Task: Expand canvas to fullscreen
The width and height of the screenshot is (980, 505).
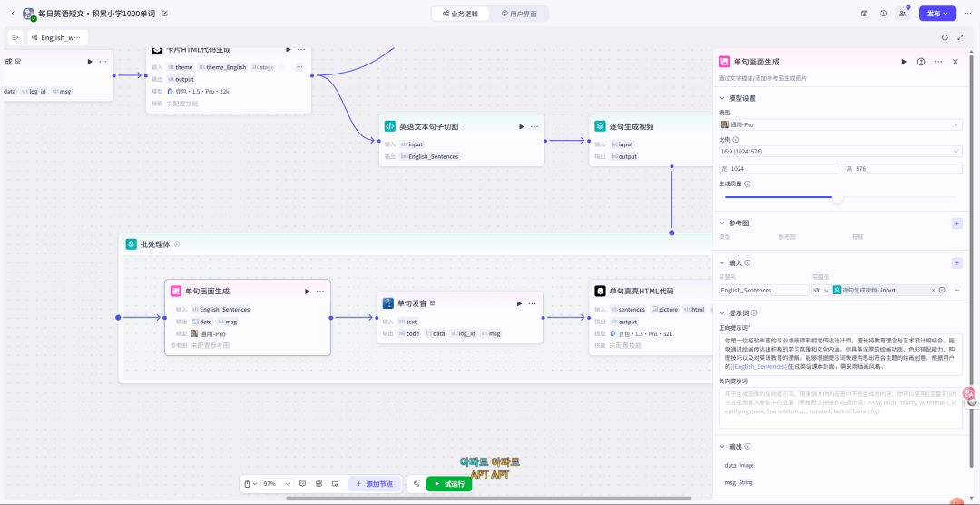Action: pyautogui.click(x=960, y=37)
